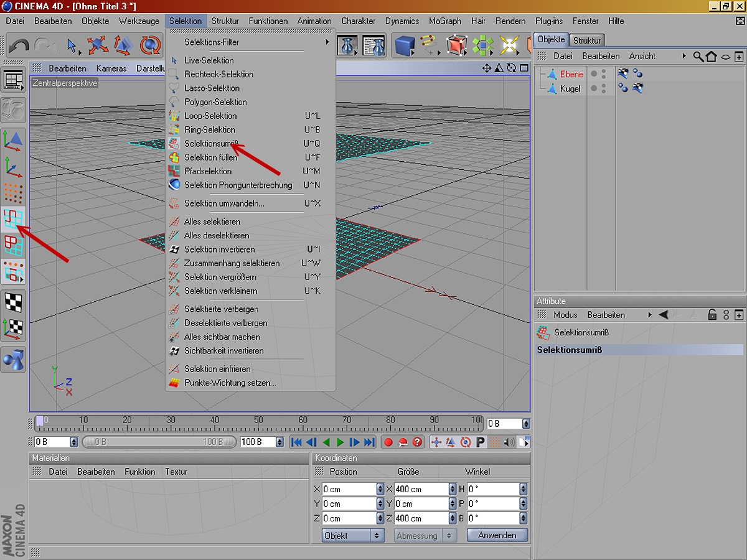This screenshot has height=560, width=747.
Task: Switch to Point mode in left toolbar
Action: pyautogui.click(x=13, y=193)
